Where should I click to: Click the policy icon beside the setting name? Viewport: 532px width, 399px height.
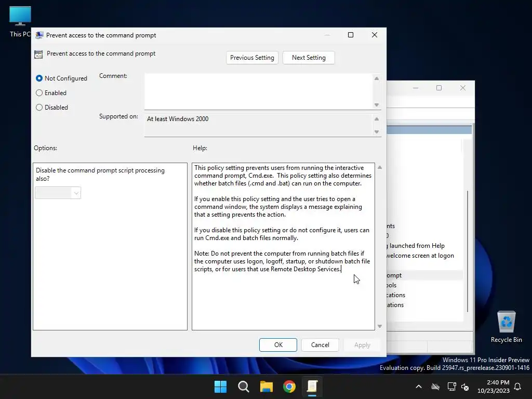(38, 54)
